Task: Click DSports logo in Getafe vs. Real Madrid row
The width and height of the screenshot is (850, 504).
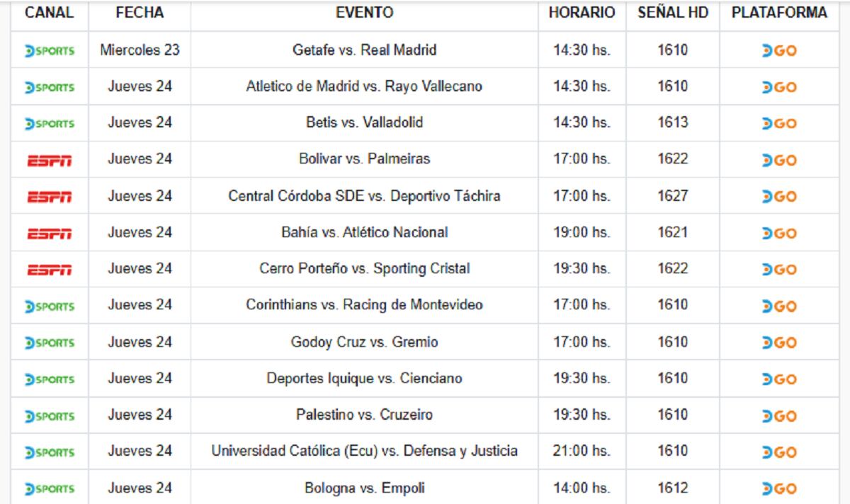Action: point(49,51)
